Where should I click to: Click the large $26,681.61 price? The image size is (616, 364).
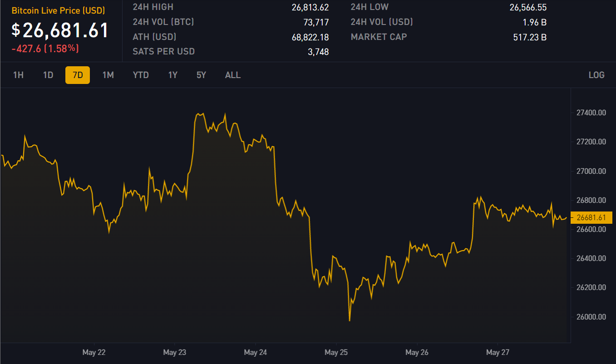60,30
